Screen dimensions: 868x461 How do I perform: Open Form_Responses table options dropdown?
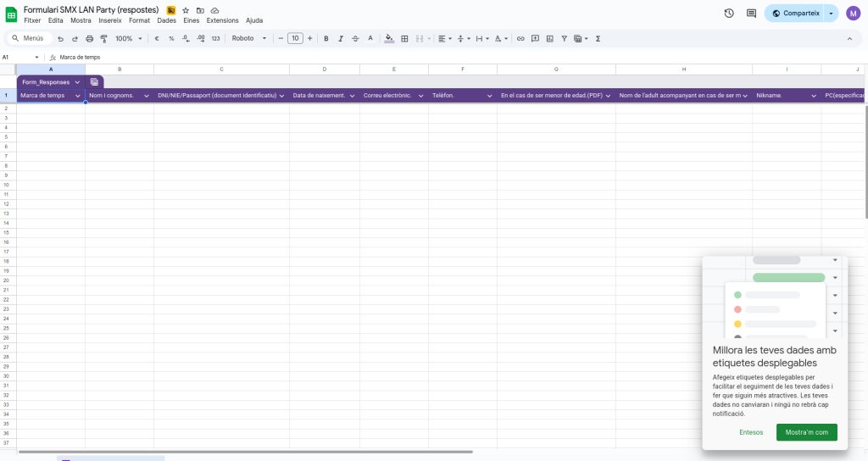tap(77, 82)
